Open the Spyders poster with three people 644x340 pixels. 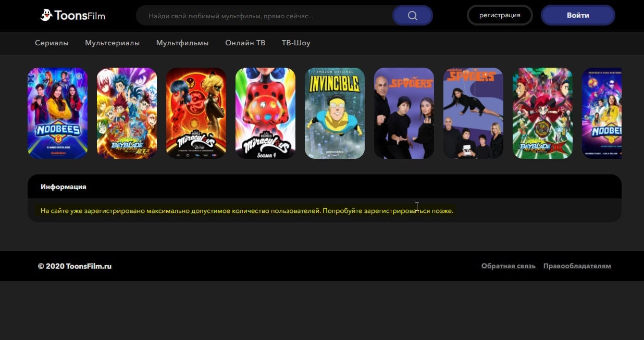pyautogui.click(x=404, y=113)
